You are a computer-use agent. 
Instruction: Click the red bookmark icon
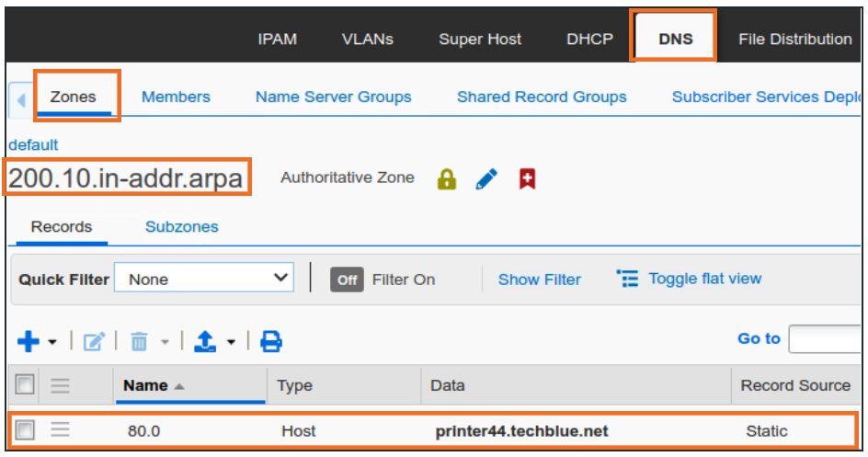coord(527,179)
